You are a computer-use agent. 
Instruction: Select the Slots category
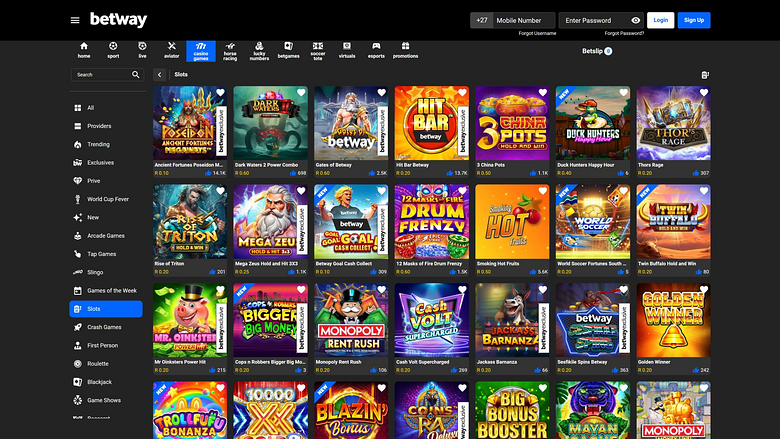tap(106, 309)
